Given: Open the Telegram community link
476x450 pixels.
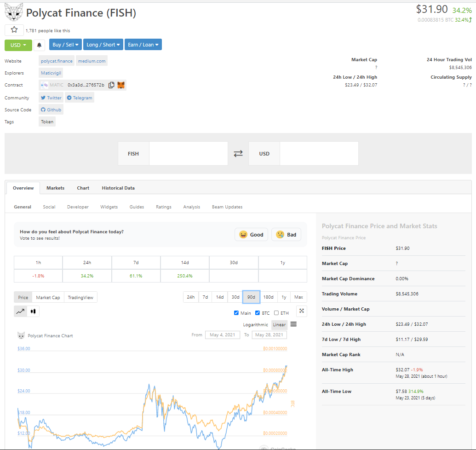Looking at the screenshot, I should click(x=80, y=98).
